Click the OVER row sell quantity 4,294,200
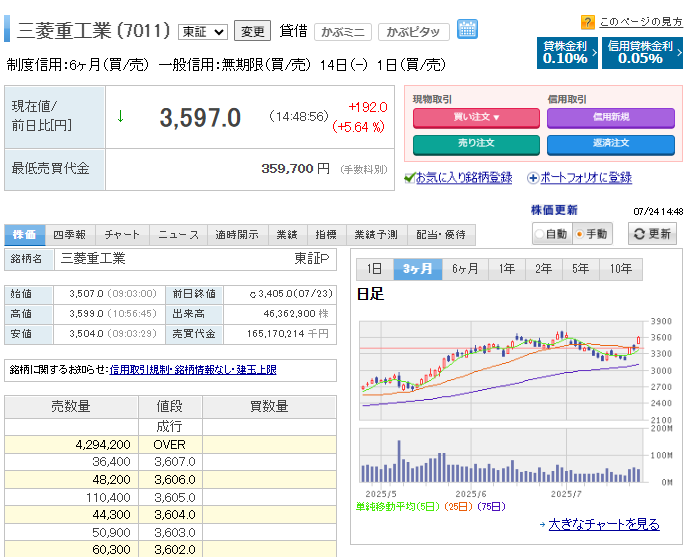 (x=103, y=445)
